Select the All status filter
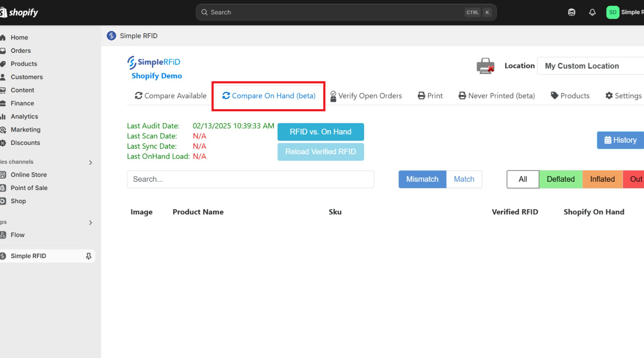 point(523,179)
